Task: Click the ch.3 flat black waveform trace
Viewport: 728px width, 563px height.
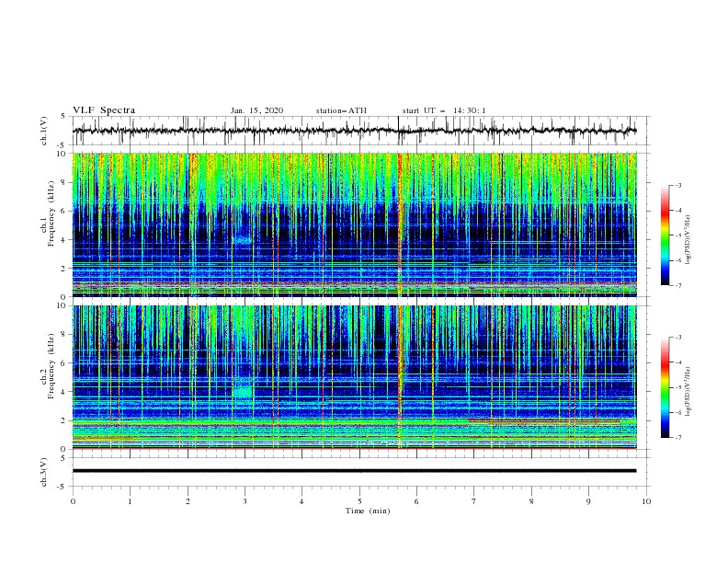Action: (x=354, y=471)
